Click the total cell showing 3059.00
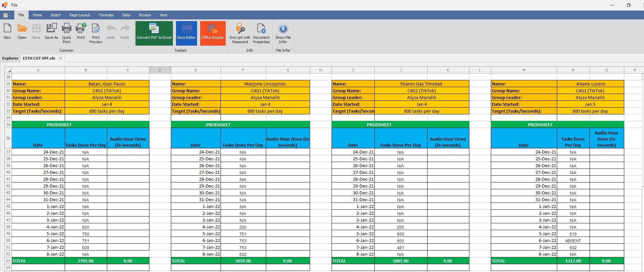Viewport: 644px width, 272px height. point(243,261)
